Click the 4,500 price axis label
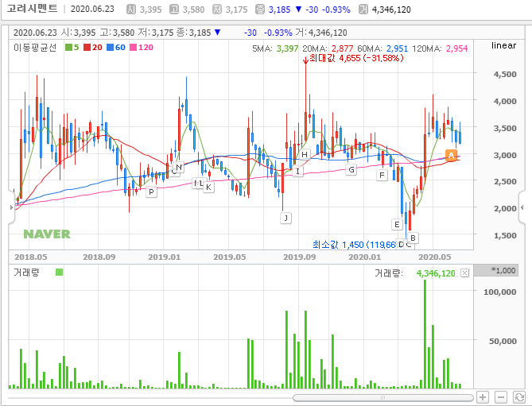Screen dimensions: 532x406 [505, 74]
